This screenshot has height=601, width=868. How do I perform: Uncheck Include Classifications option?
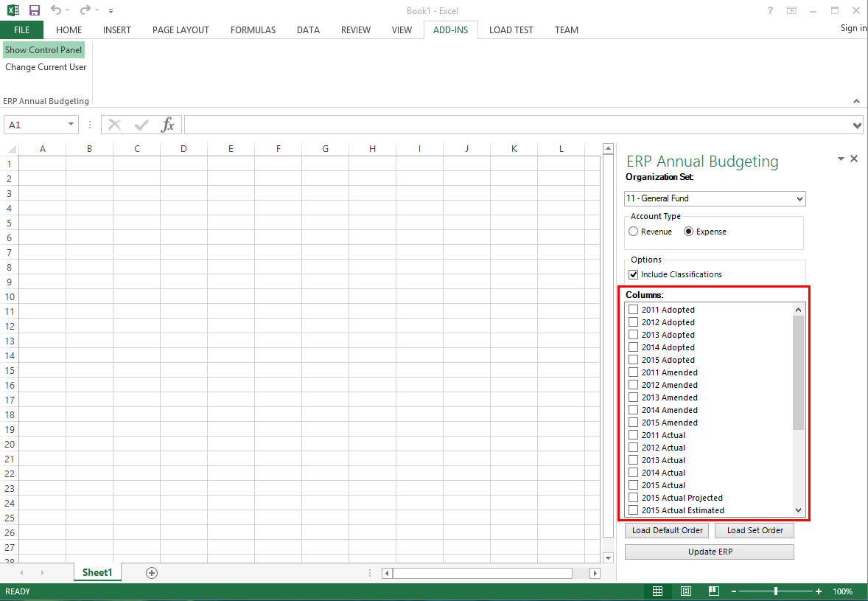(x=633, y=274)
